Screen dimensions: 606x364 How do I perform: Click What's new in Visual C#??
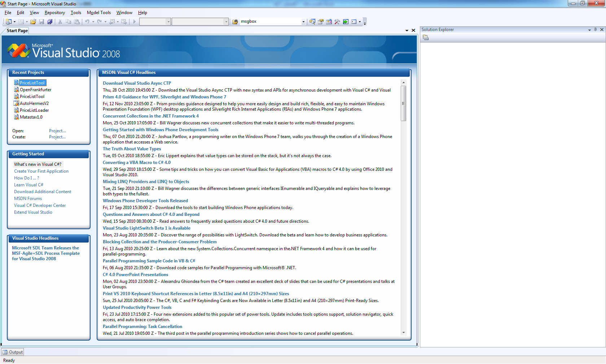pyautogui.click(x=38, y=164)
